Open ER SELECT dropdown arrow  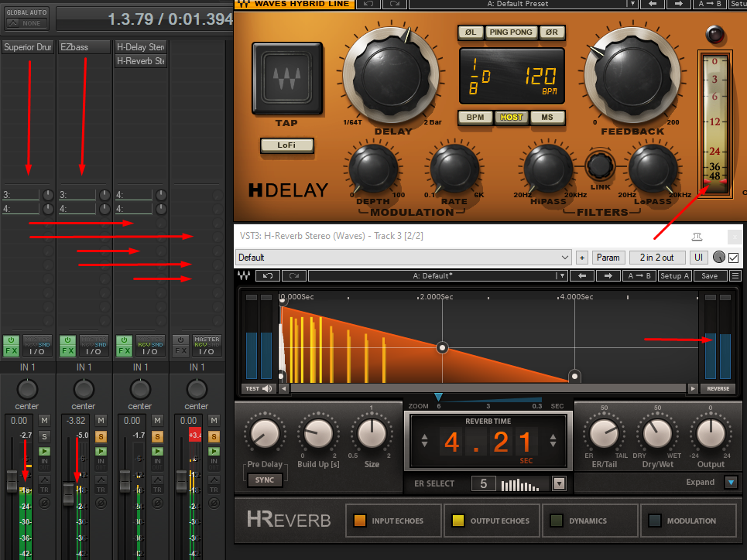point(559,483)
